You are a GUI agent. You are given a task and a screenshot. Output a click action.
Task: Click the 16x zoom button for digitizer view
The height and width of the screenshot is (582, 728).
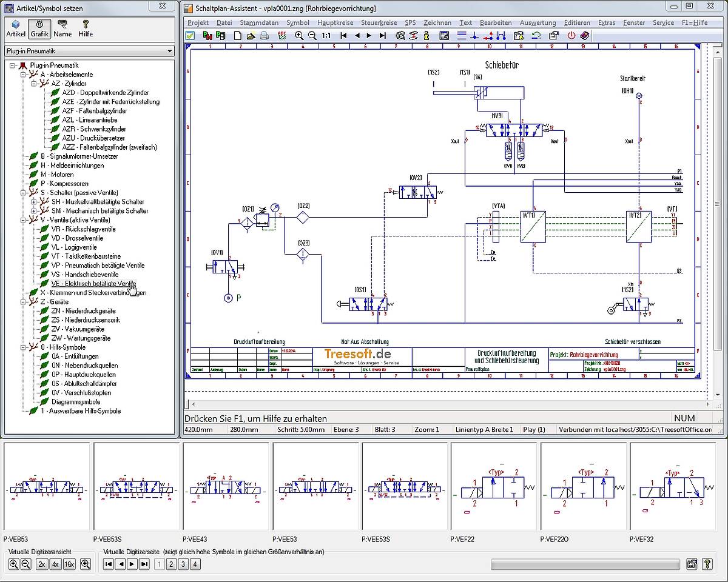(x=69, y=564)
